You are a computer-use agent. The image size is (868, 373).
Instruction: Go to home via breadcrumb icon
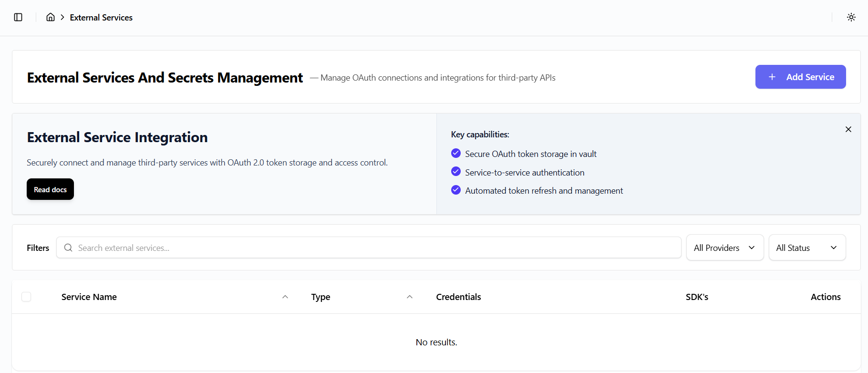(51, 17)
